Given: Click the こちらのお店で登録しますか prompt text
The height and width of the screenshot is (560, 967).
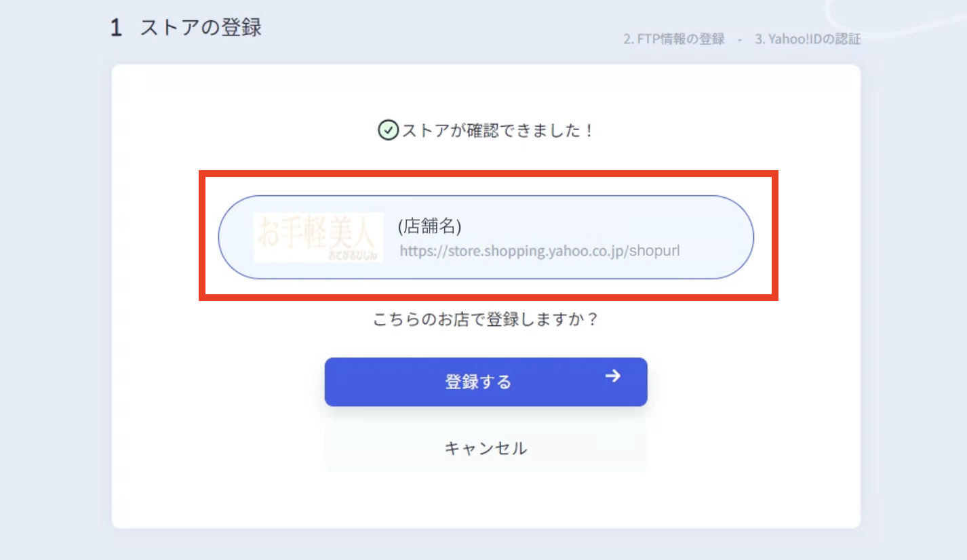Looking at the screenshot, I should click(x=485, y=319).
